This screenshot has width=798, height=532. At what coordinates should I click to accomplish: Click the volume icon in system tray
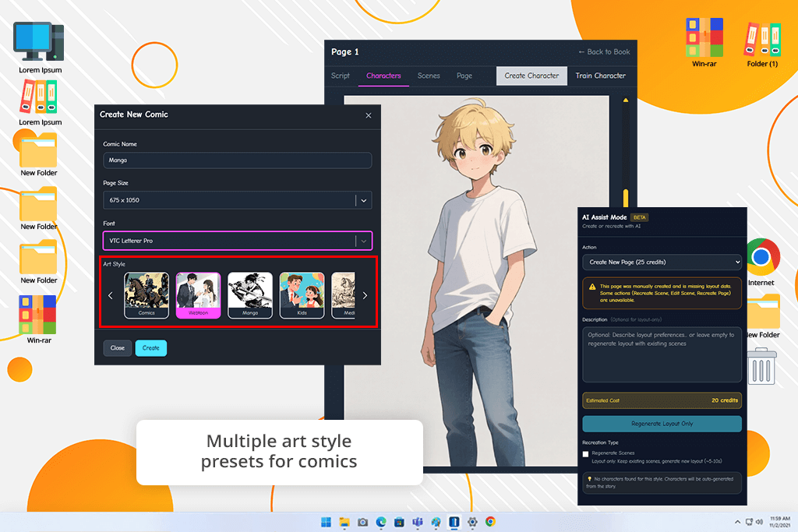759,522
